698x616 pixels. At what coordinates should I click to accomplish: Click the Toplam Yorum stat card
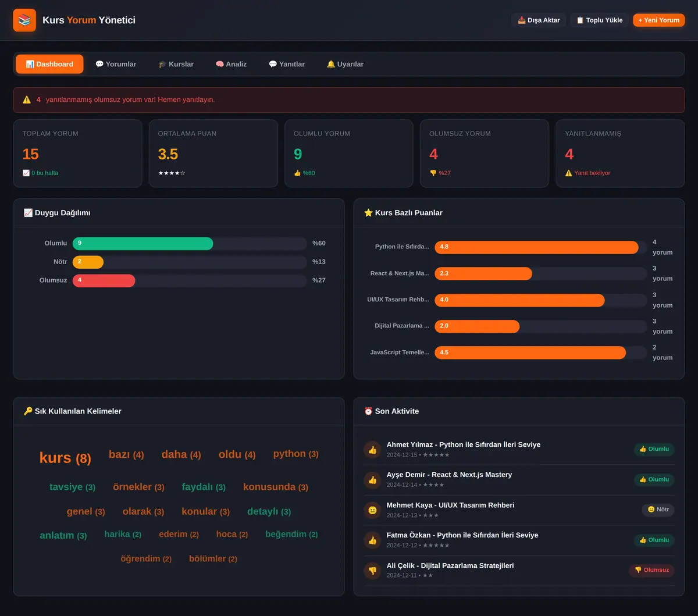pyautogui.click(x=77, y=154)
